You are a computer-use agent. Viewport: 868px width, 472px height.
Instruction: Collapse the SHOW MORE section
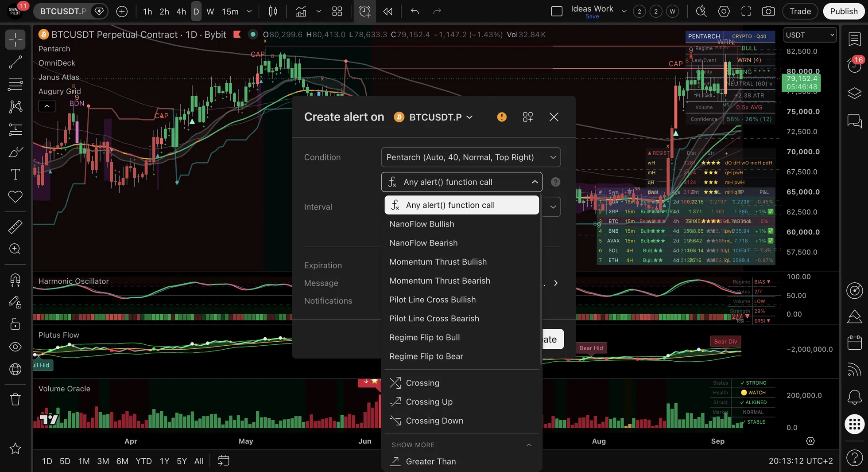461,445
